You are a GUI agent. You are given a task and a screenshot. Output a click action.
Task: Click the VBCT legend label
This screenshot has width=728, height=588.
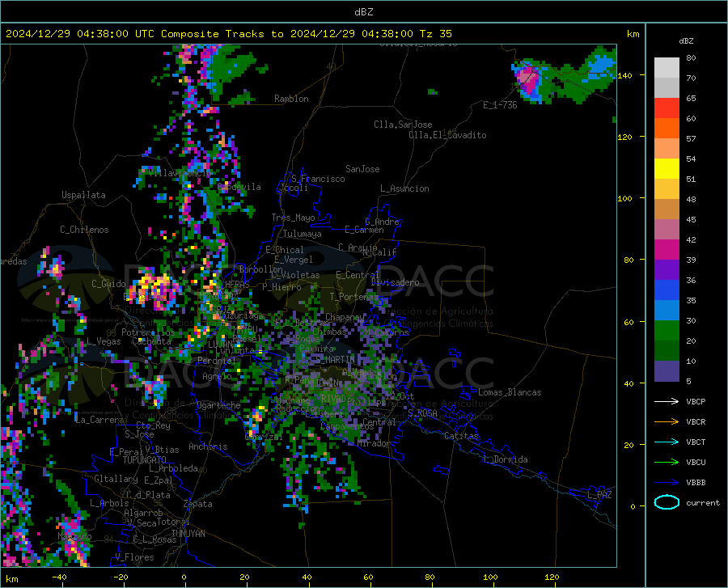click(696, 442)
